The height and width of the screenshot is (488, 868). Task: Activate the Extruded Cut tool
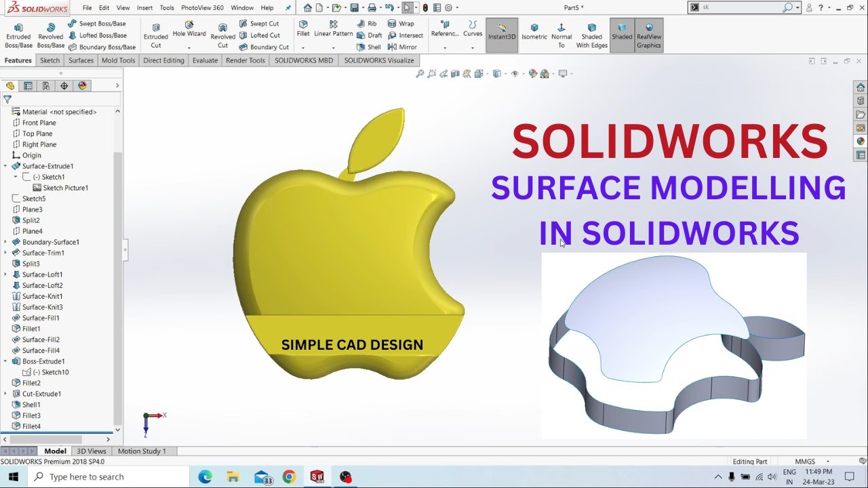tap(156, 35)
